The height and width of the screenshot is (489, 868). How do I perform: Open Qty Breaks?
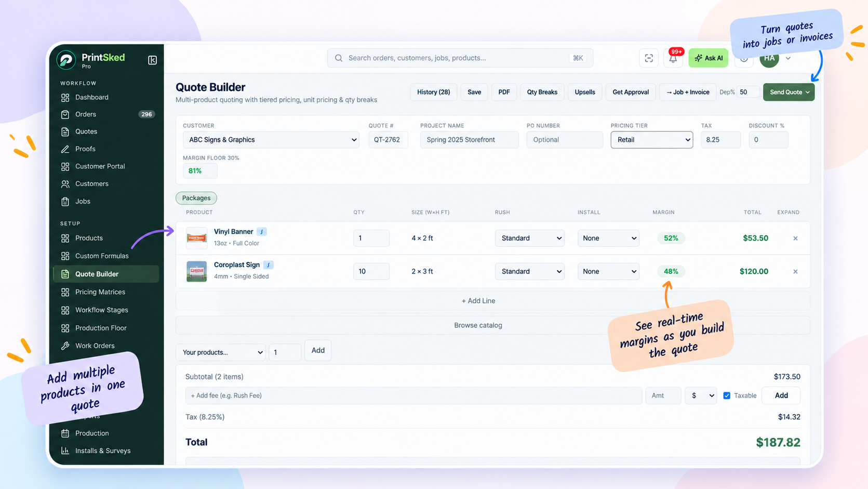(x=542, y=92)
